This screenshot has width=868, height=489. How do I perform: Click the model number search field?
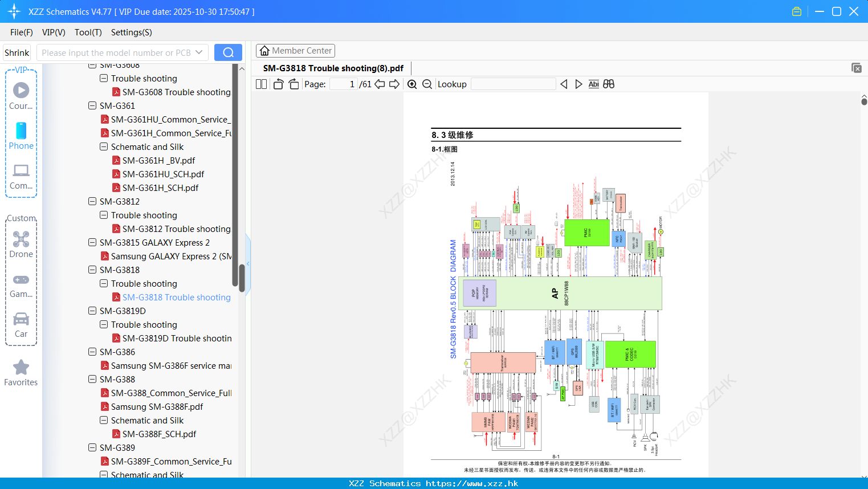tap(116, 52)
